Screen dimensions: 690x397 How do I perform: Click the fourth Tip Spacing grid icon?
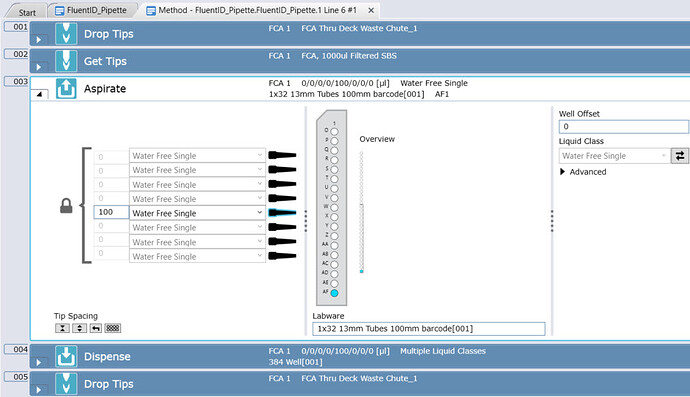click(x=113, y=328)
